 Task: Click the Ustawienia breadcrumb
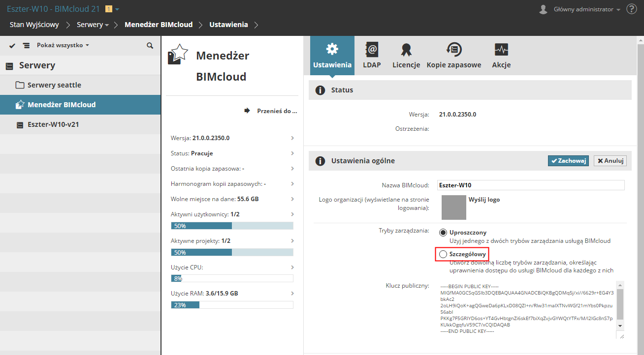pyautogui.click(x=228, y=25)
